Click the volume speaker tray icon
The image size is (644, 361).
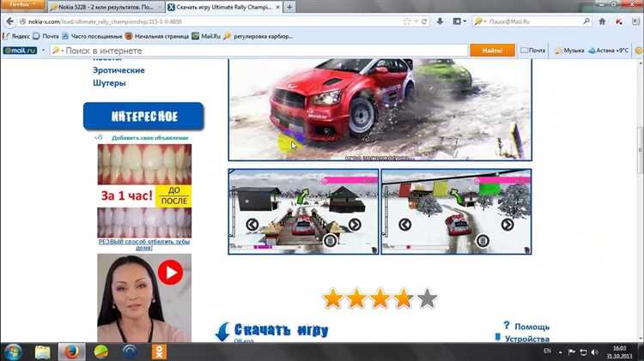594,352
